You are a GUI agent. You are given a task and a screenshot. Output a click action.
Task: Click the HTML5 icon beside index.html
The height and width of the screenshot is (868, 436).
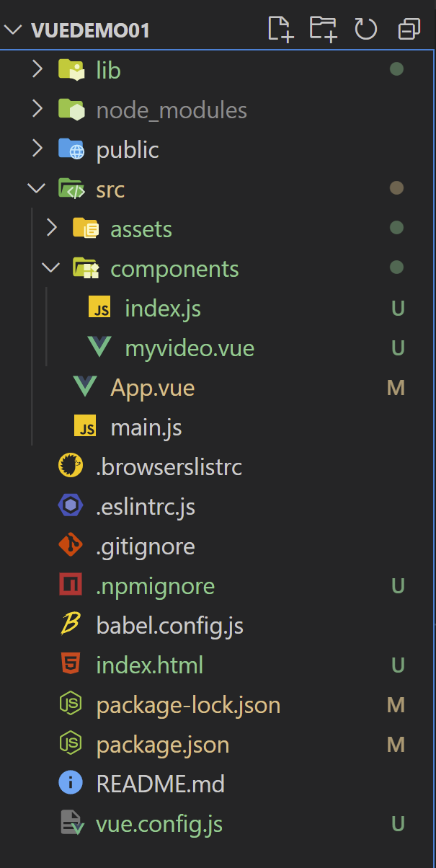point(71,665)
